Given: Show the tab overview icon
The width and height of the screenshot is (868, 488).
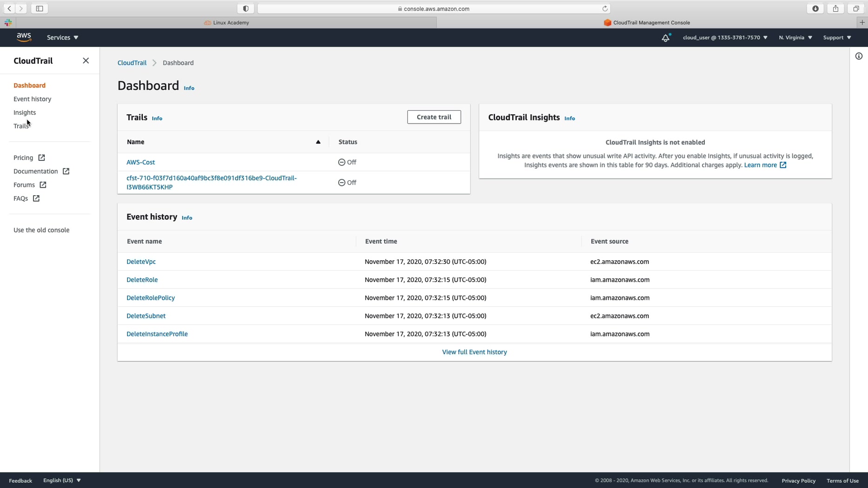Looking at the screenshot, I should [x=856, y=8].
